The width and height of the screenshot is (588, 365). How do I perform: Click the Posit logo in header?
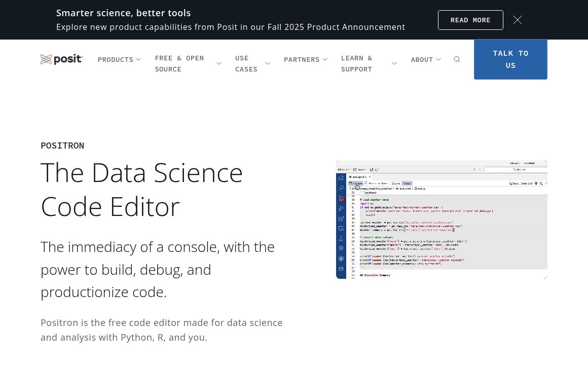coord(61,59)
